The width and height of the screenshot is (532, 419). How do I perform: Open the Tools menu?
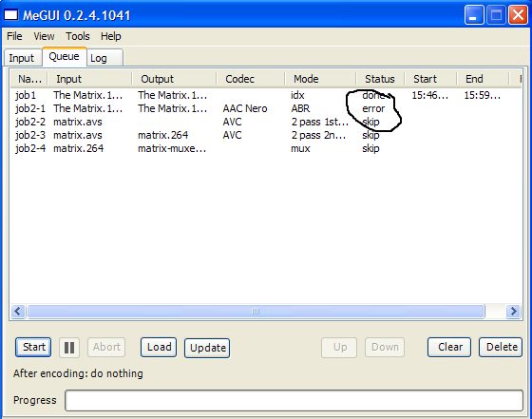tap(78, 36)
